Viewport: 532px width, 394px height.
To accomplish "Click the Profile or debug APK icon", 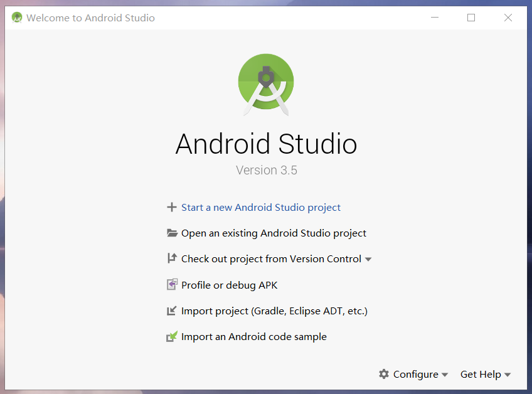I will (171, 284).
